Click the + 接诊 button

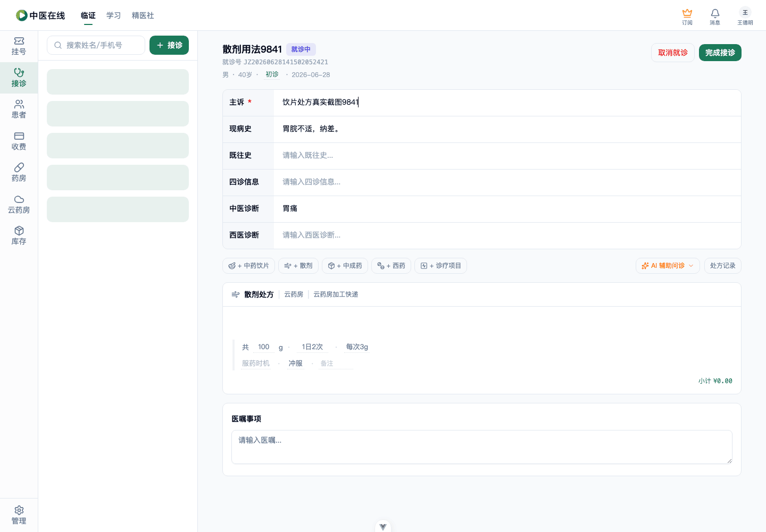coord(169,45)
